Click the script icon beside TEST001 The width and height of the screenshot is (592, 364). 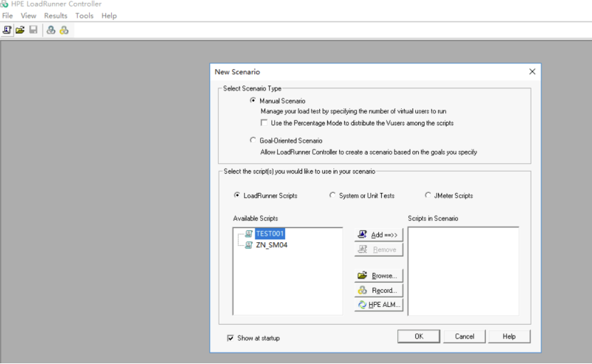tap(249, 234)
